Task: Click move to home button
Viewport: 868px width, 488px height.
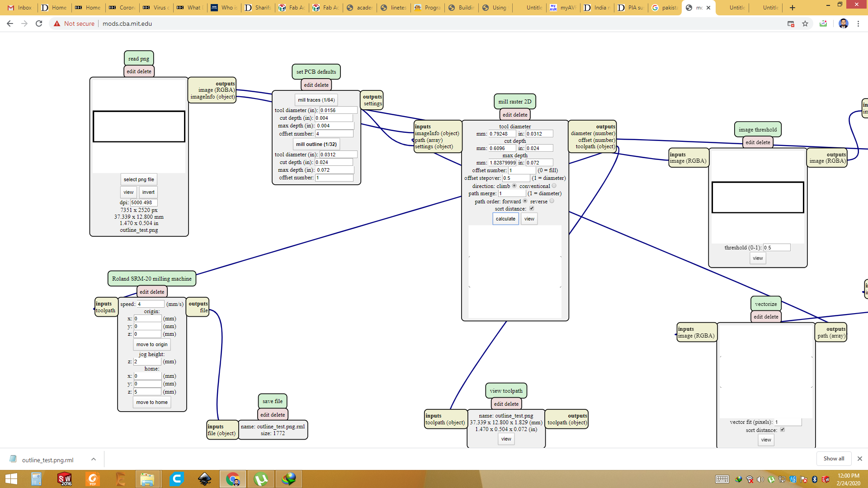Action: (x=152, y=402)
